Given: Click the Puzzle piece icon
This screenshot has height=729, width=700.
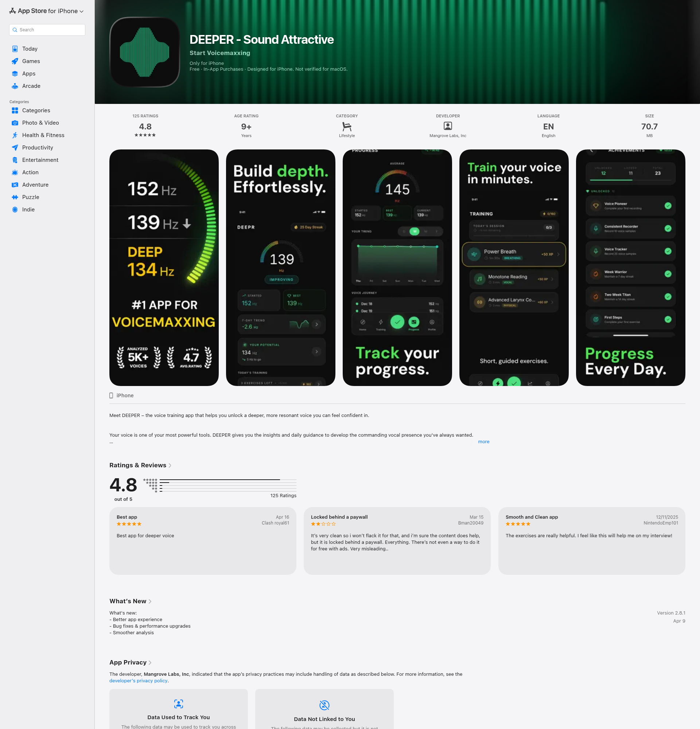Looking at the screenshot, I should [x=15, y=197].
